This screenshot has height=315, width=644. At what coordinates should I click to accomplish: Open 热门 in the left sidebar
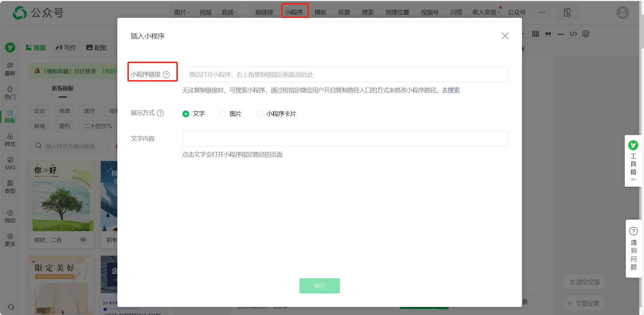pyautogui.click(x=10, y=93)
